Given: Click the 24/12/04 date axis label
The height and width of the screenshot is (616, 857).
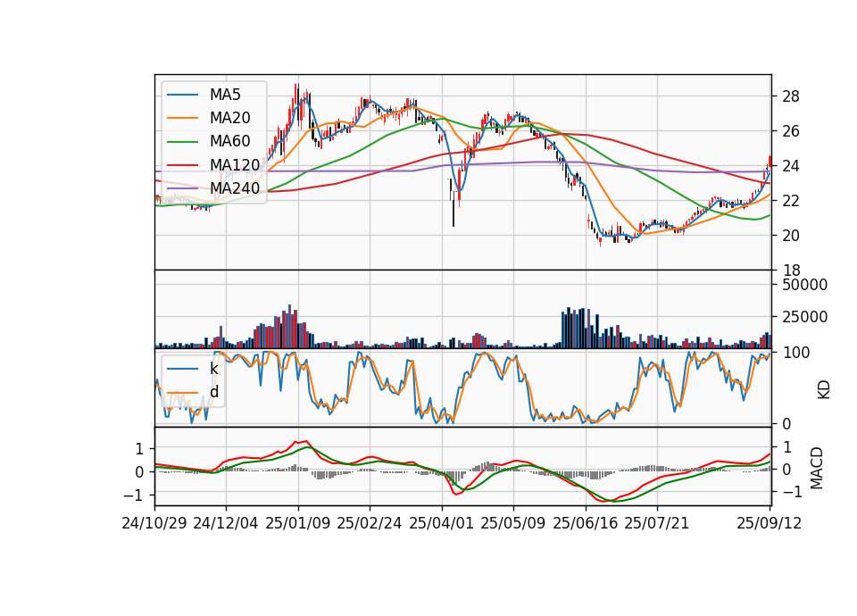Looking at the screenshot, I should click(x=226, y=523).
